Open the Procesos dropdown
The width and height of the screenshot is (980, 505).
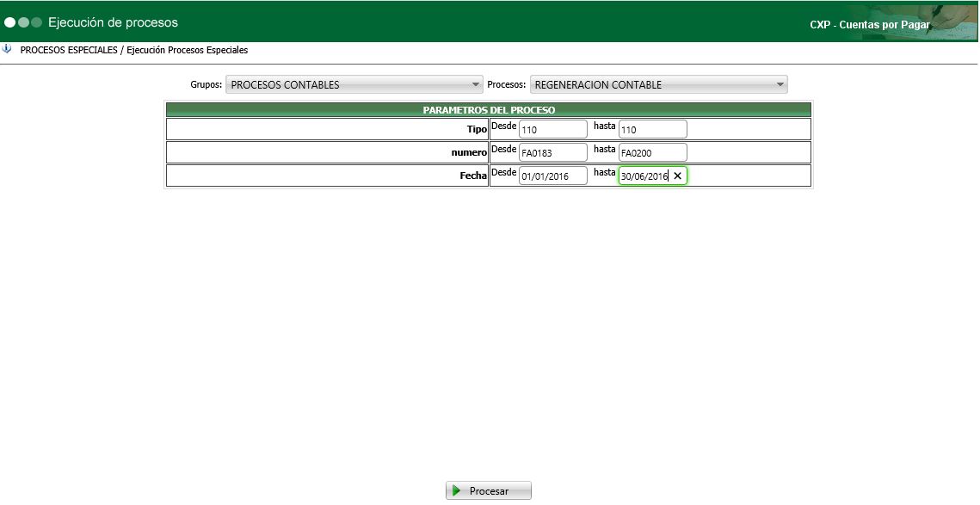[659, 84]
